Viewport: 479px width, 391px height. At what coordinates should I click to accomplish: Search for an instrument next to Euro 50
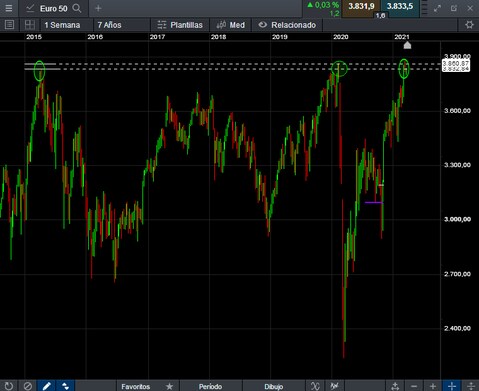(x=77, y=8)
